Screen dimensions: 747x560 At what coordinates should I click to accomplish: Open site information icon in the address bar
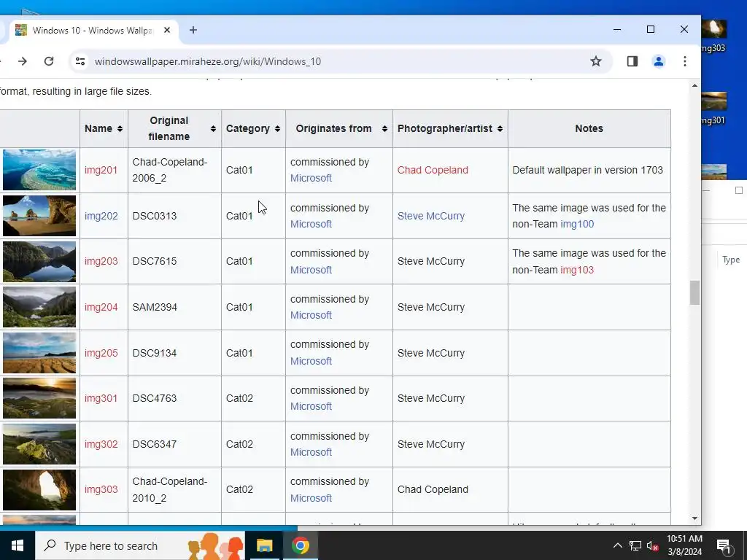tap(80, 61)
